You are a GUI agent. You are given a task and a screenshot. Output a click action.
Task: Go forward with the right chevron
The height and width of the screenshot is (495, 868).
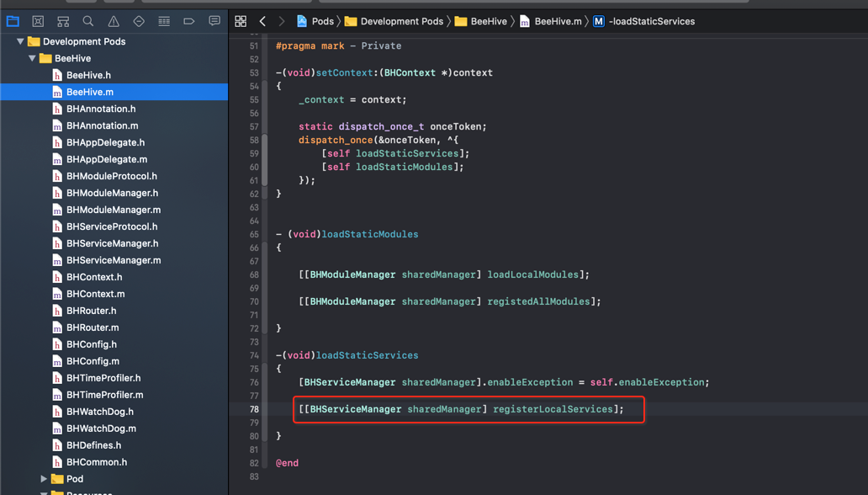(x=281, y=22)
